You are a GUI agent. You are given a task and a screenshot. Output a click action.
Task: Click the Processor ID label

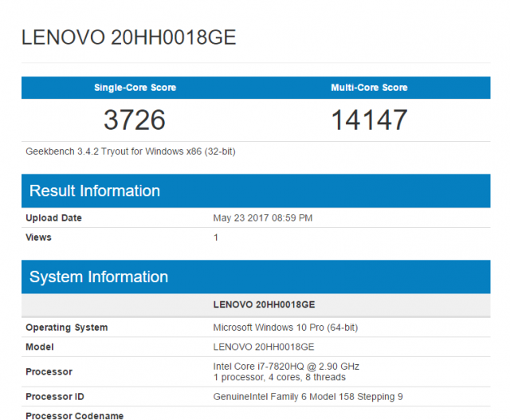pyautogui.click(x=55, y=397)
